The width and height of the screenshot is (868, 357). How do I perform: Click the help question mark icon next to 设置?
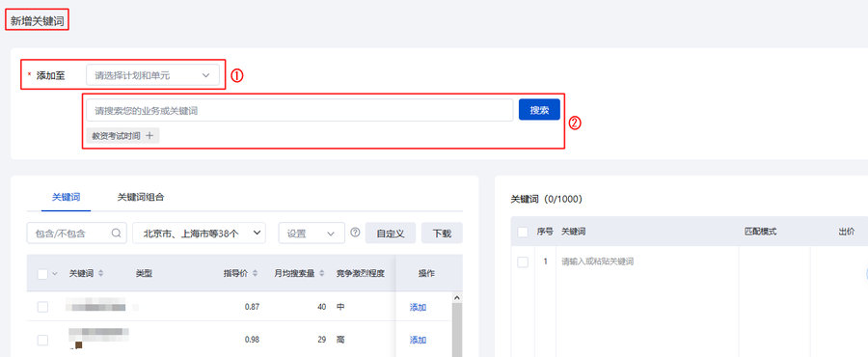point(355,233)
